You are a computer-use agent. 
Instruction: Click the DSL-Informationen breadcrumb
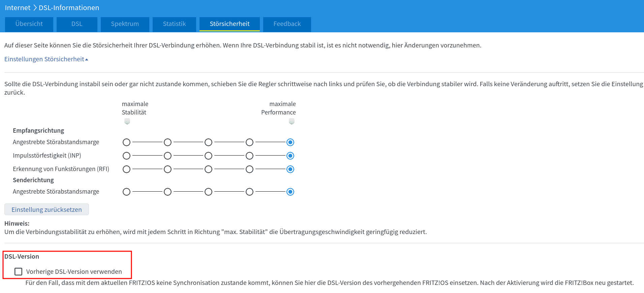coord(69,8)
